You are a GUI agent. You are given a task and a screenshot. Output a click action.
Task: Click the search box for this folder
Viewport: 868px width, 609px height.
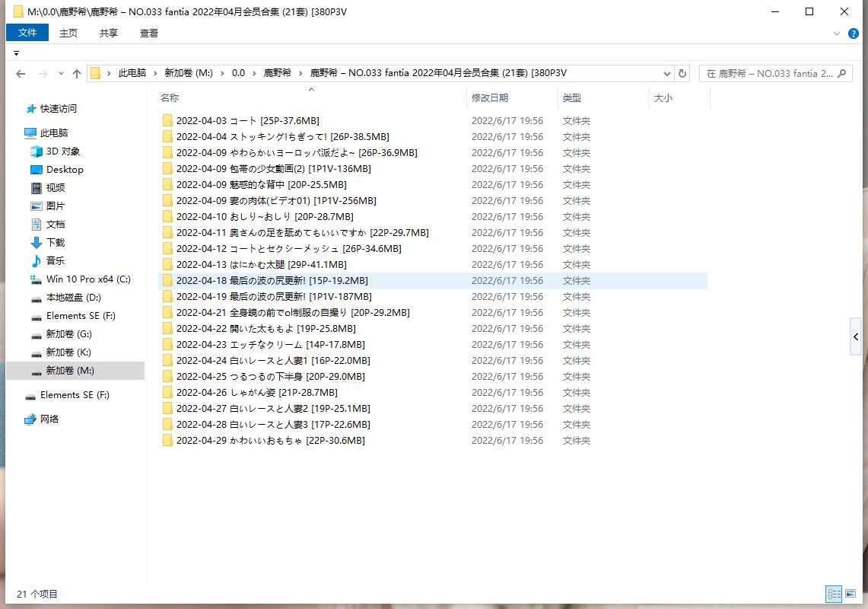click(768, 74)
